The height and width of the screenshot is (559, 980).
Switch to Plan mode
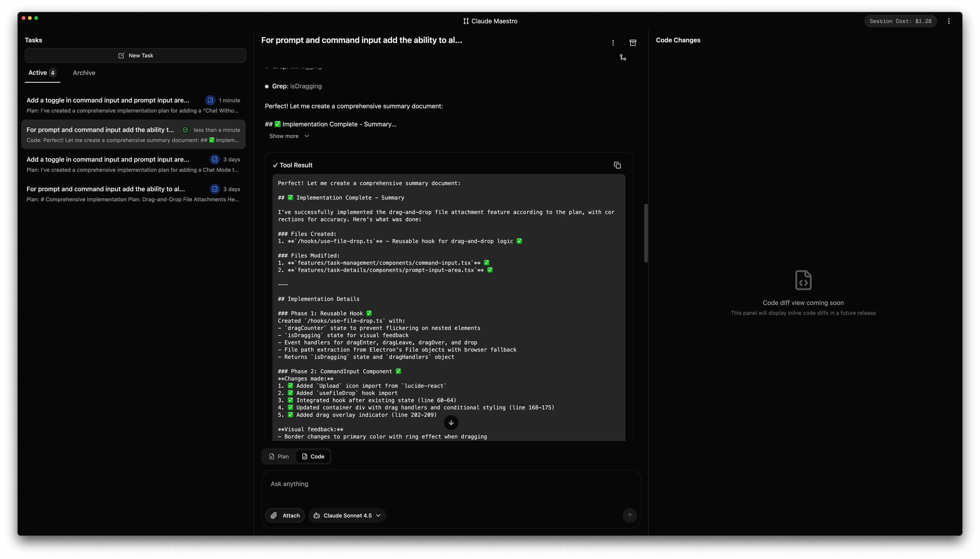click(x=279, y=456)
